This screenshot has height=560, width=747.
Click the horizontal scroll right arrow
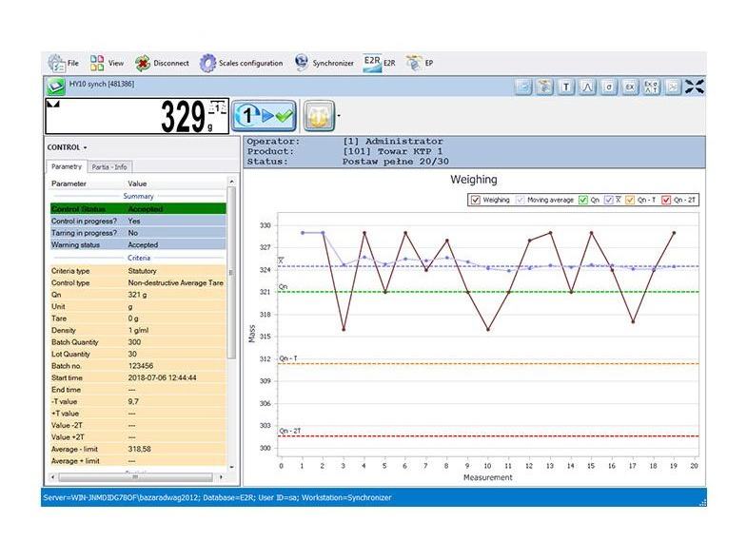tap(221, 476)
